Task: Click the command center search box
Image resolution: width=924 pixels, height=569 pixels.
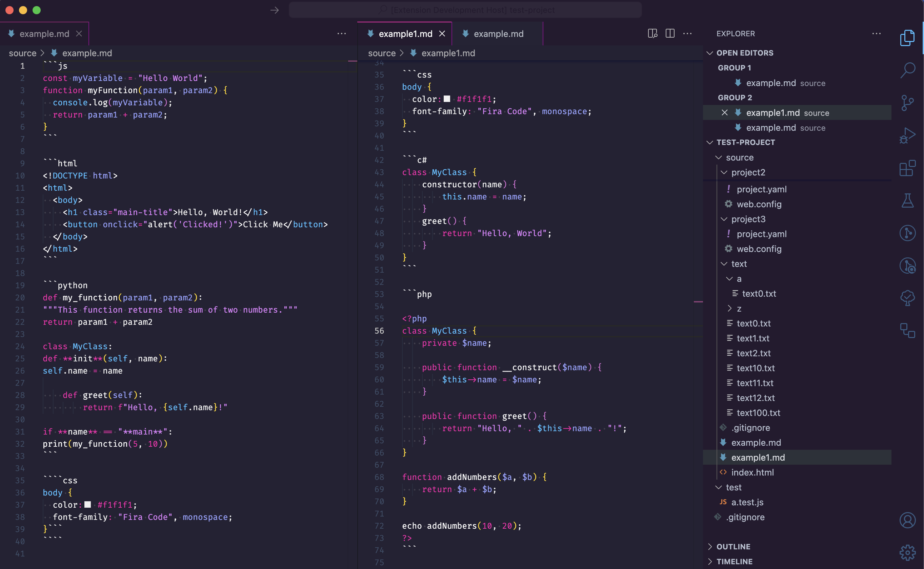Action: click(x=465, y=10)
